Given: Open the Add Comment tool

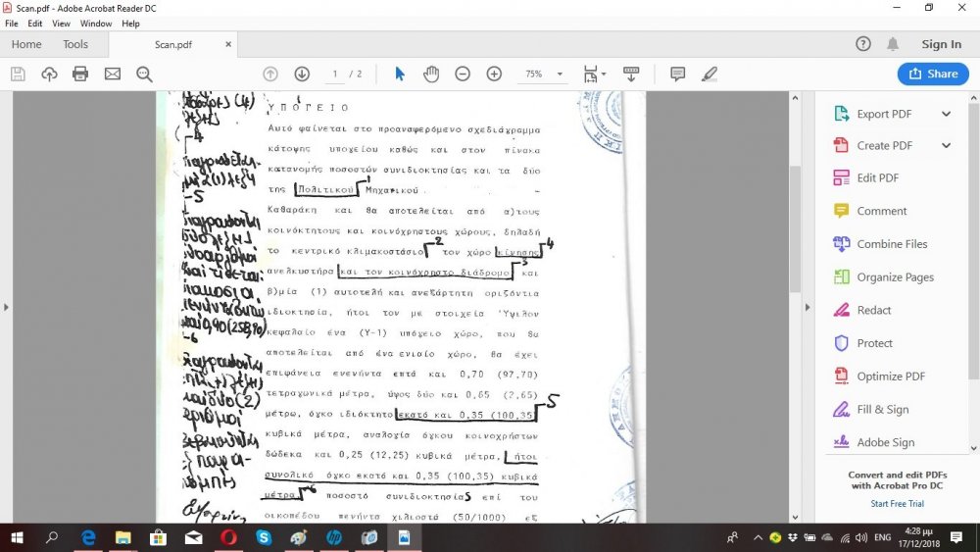Looking at the screenshot, I should tap(677, 75).
